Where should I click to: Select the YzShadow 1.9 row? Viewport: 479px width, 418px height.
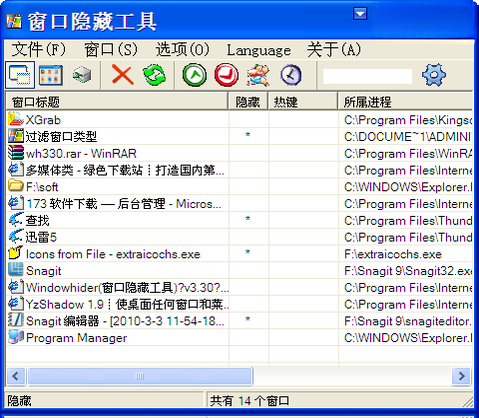tap(239, 304)
